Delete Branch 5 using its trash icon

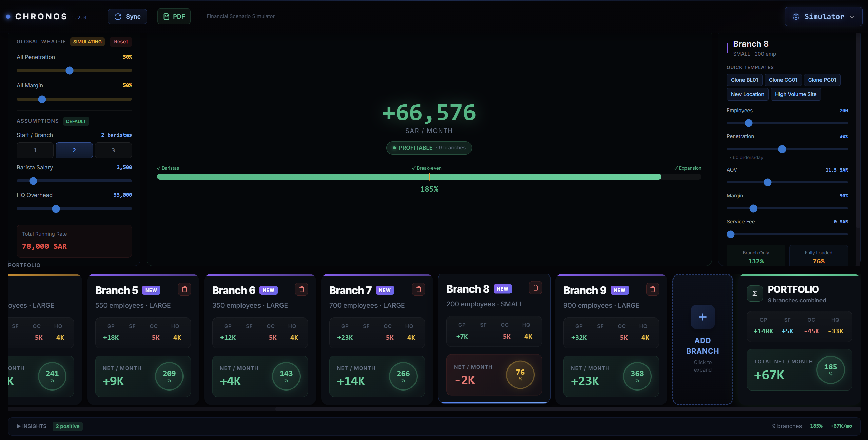point(185,289)
